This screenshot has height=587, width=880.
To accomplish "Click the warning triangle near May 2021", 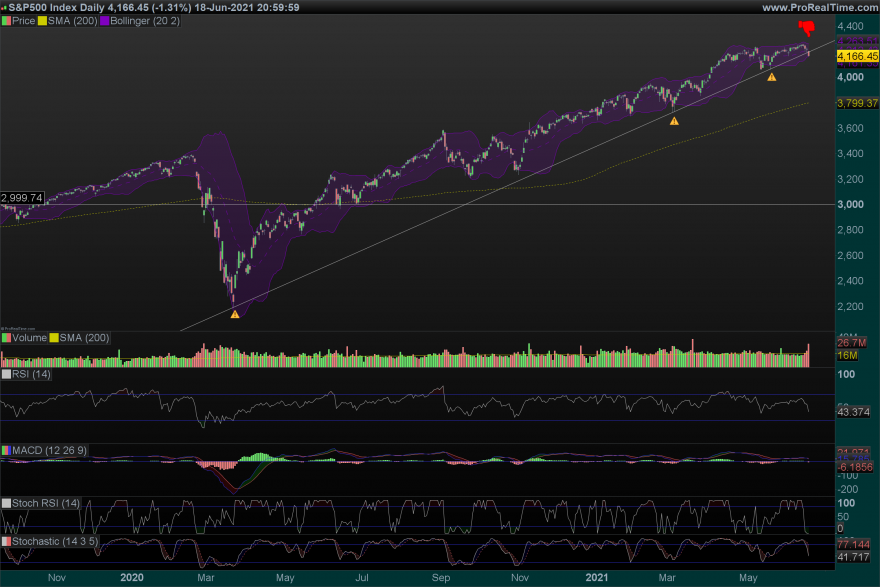I will click(x=772, y=77).
